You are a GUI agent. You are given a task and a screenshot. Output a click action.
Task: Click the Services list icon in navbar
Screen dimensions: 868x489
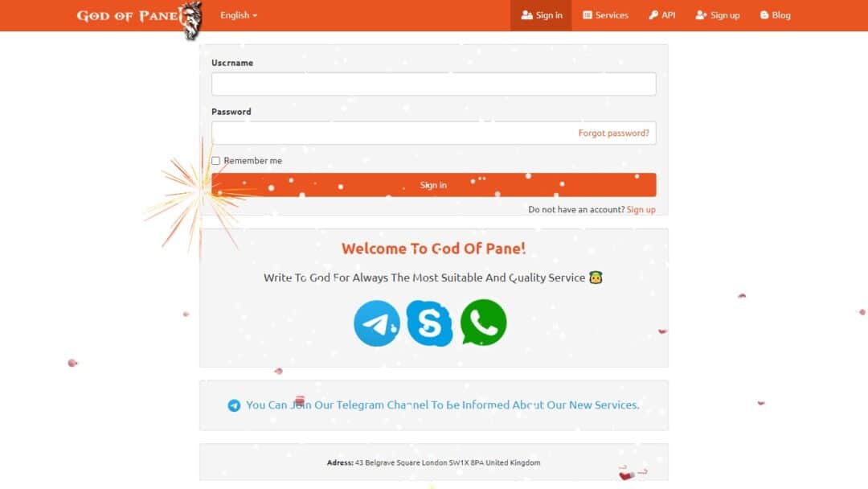[x=588, y=15]
